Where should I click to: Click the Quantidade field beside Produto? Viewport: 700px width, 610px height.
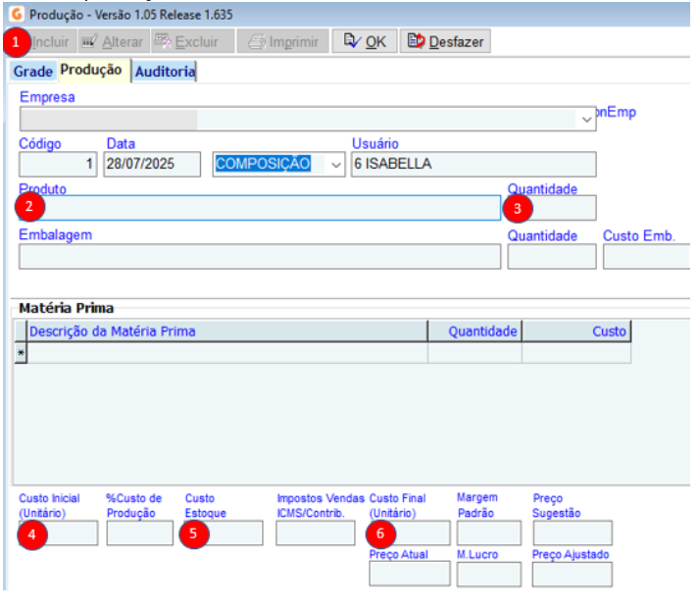click(552, 208)
